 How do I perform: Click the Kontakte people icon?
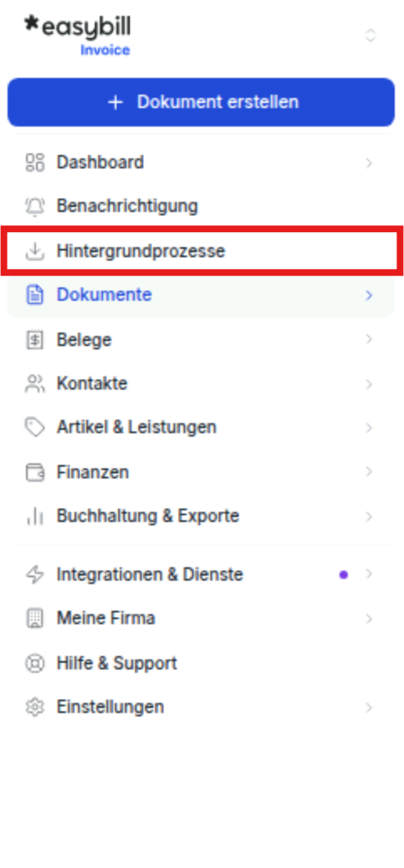click(x=35, y=384)
